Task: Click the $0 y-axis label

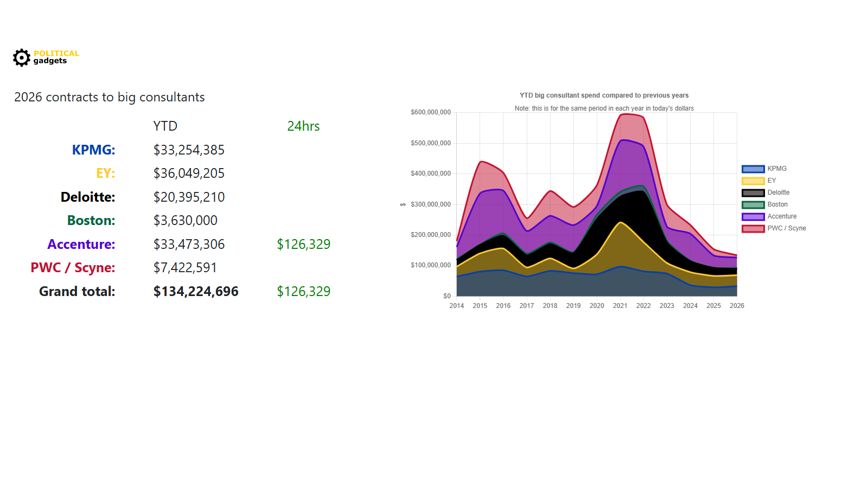Action: [x=447, y=296]
